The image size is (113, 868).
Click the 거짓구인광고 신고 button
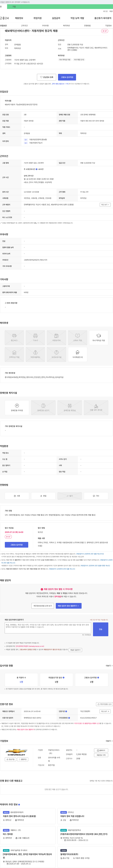tap(104, 704)
